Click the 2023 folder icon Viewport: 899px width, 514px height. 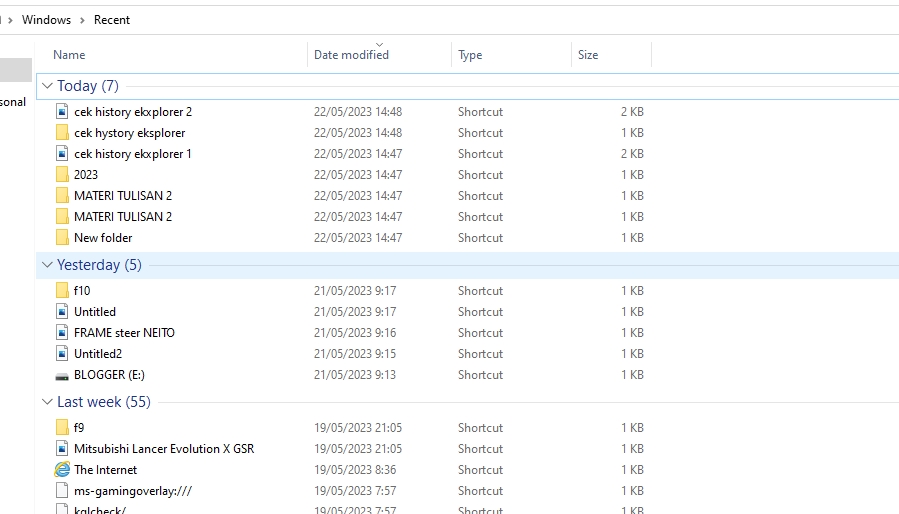point(62,175)
